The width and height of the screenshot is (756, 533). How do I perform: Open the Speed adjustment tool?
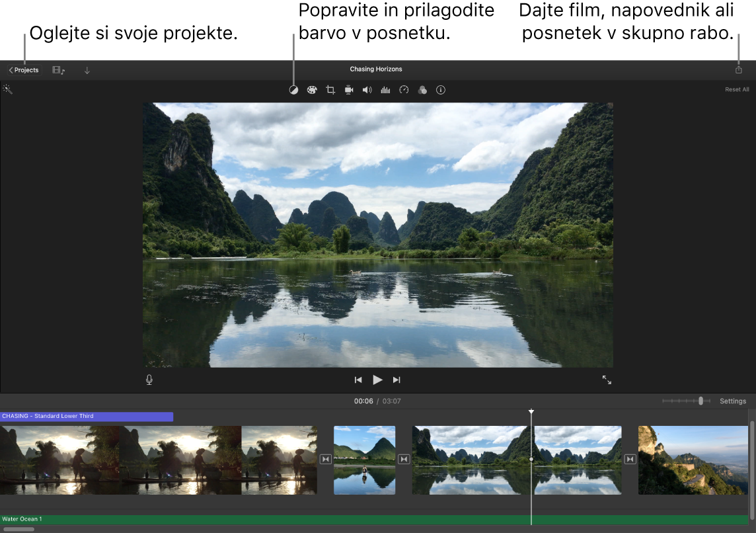pyautogui.click(x=404, y=90)
